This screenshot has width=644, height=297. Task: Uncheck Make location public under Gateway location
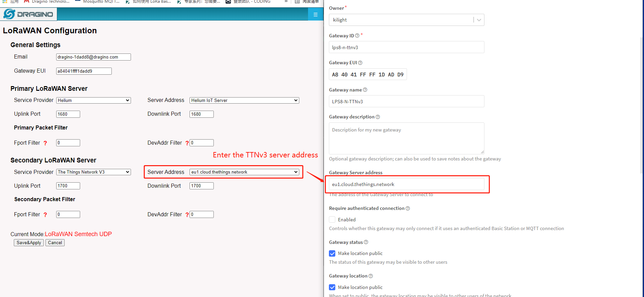332,287
